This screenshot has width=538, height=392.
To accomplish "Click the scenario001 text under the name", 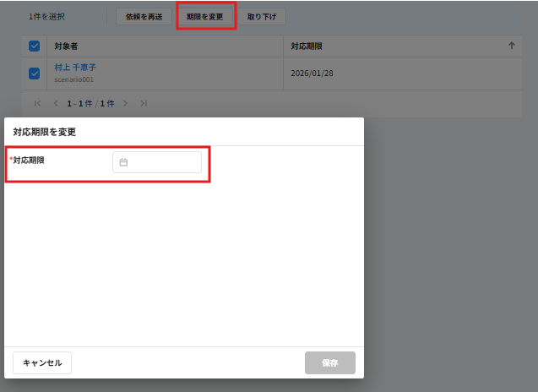I will click(73, 79).
